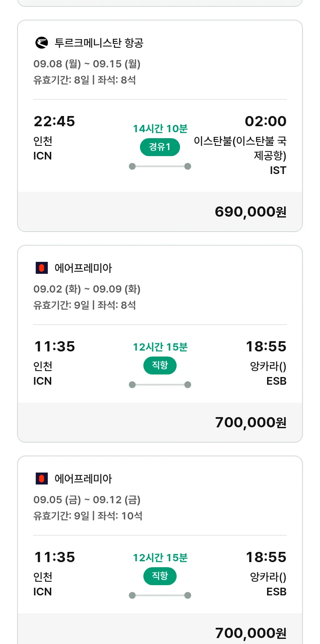
Task: Click the 09.08 (월) ~ 09.15 (월) date range
Action: (87, 64)
